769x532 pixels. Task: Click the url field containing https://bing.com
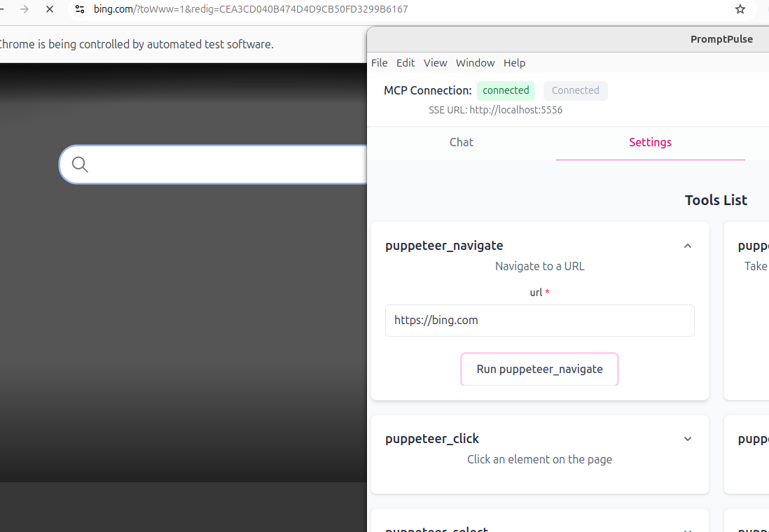(539, 321)
